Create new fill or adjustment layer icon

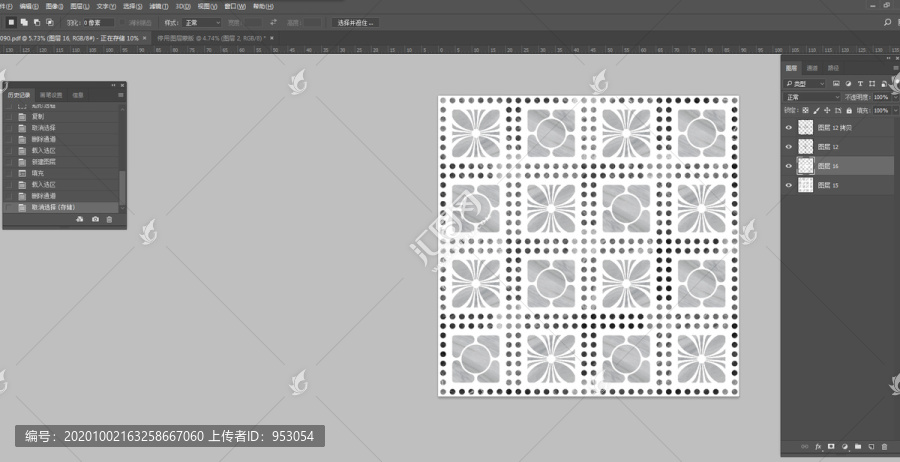844,446
